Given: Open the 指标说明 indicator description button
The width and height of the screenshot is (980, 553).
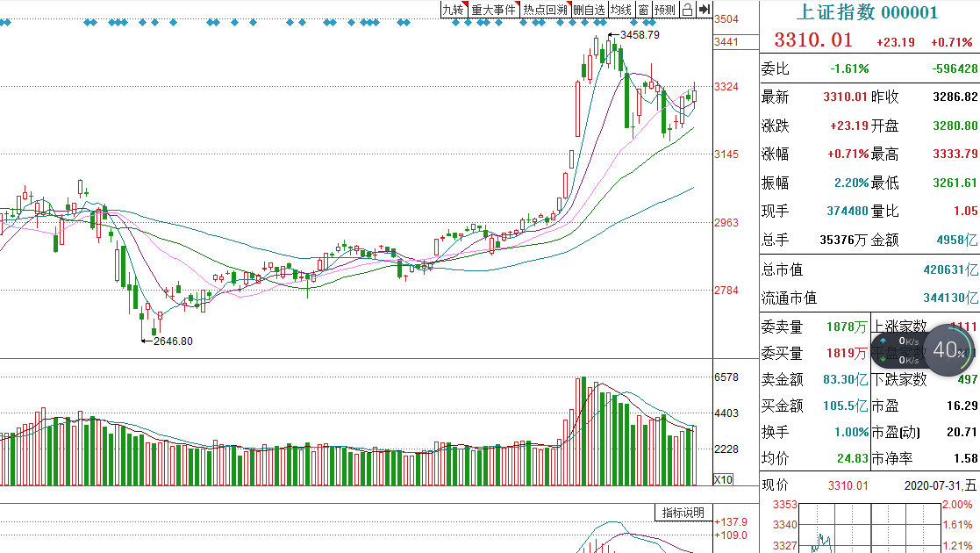Looking at the screenshot, I should coord(683,513).
